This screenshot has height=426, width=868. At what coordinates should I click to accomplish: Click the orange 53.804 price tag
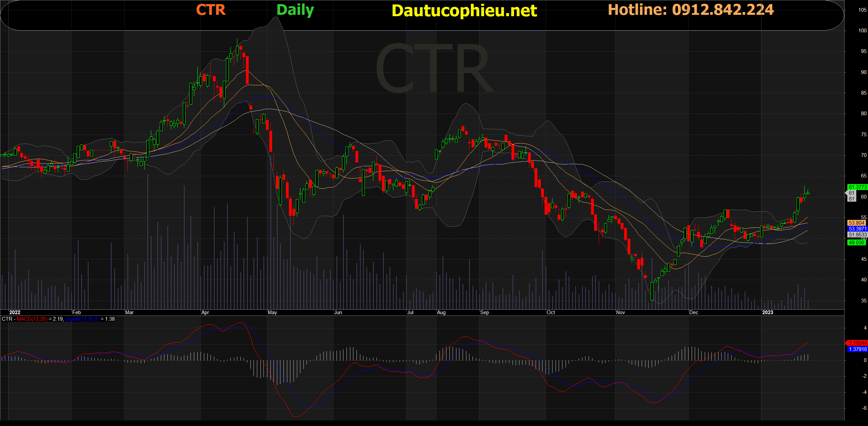[857, 223]
